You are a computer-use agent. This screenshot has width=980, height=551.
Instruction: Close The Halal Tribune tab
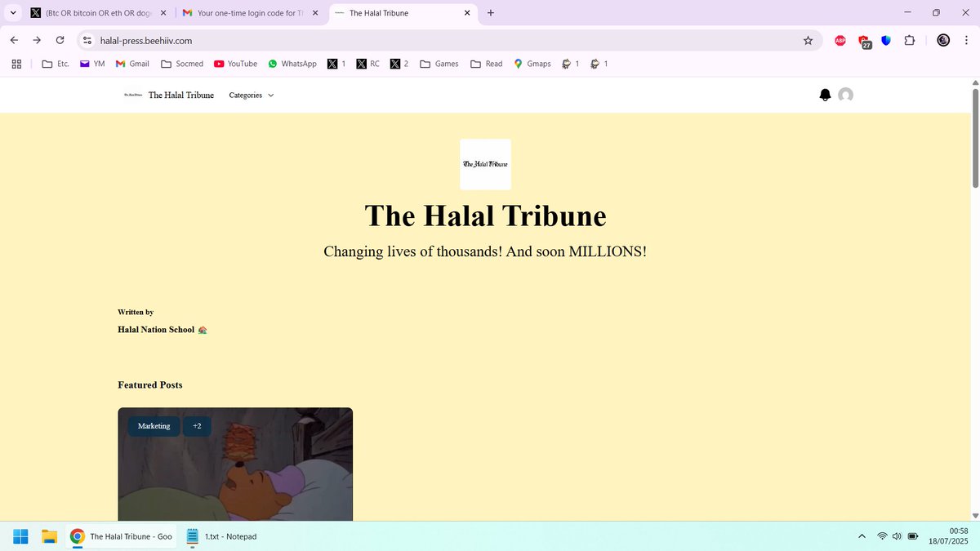pyautogui.click(x=467, y=13)
